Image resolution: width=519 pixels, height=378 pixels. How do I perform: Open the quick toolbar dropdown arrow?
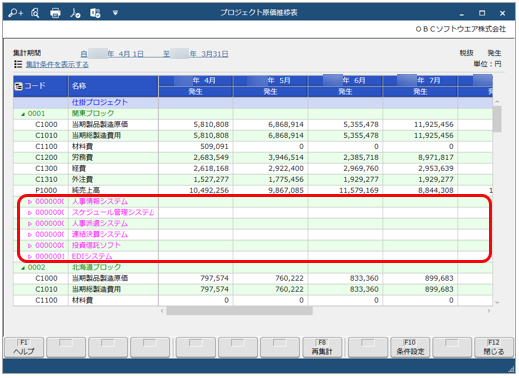point(115,13)
